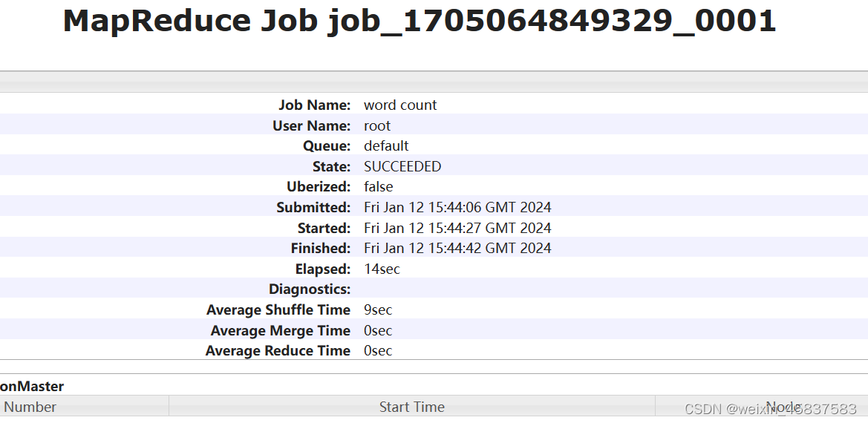Select the submitted time 15:44:06 value
This screenshot has height=423, width=868.
pos(457,207)
